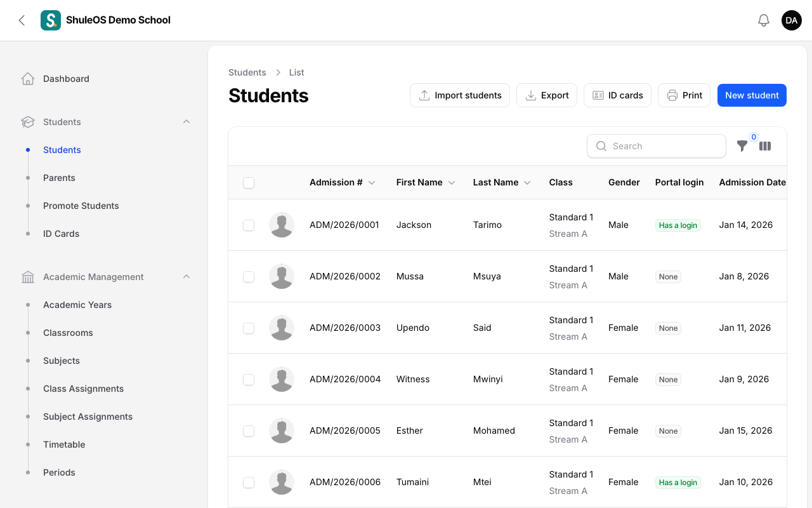This screenshot has height=508, width=812.
Task: Toggle columns with the columns icon
Action: coord(765,146)
